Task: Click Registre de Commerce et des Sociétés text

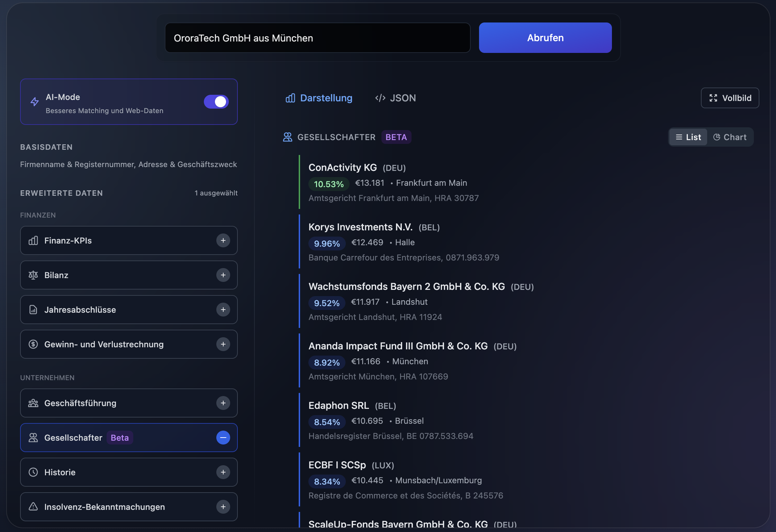Action: coord(406,495)
